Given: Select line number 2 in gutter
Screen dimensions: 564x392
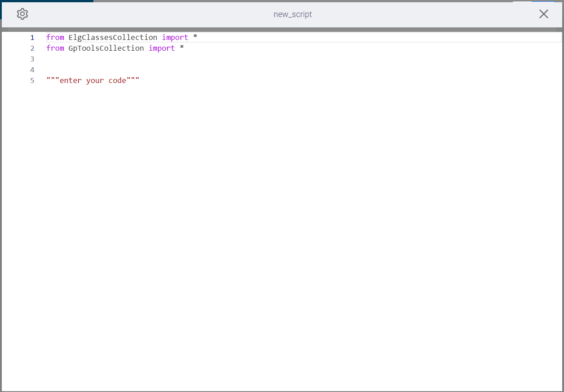Looking at the screenshot, I should 32,48.
